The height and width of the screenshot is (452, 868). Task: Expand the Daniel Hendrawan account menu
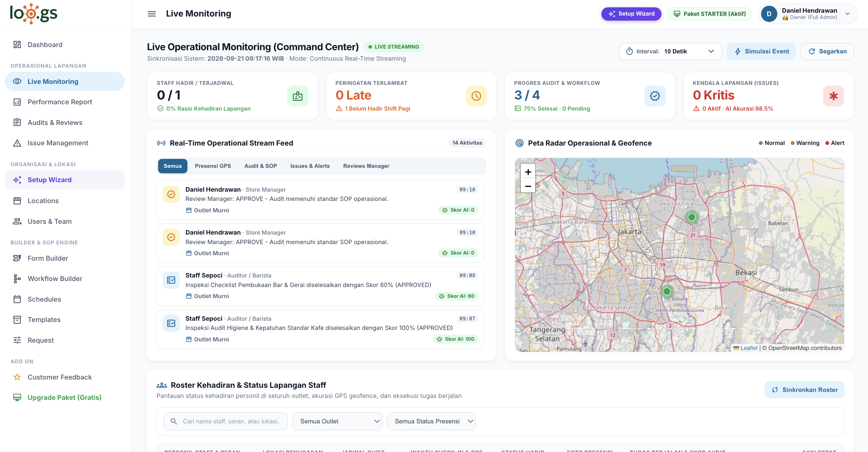[x=807, y=14]
